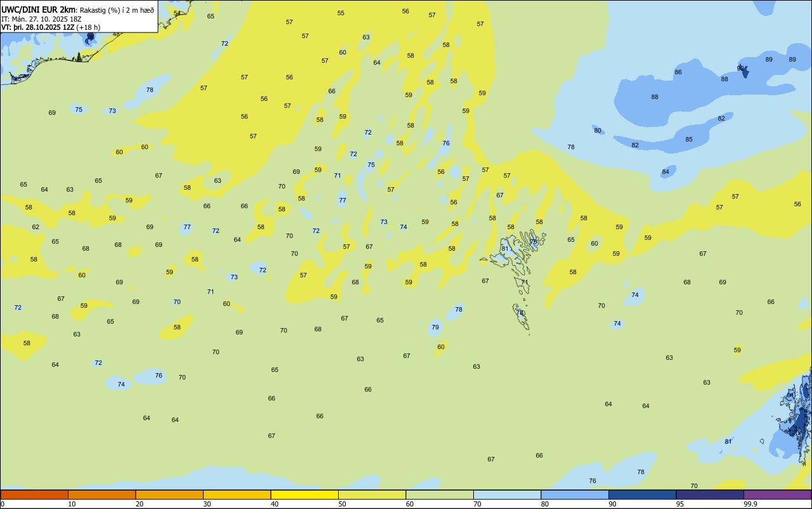This screenshot has width=812, height=509.
Task: Click the 'Rakastig (%) í 2 m hæð' label
Action: [117, 10]
